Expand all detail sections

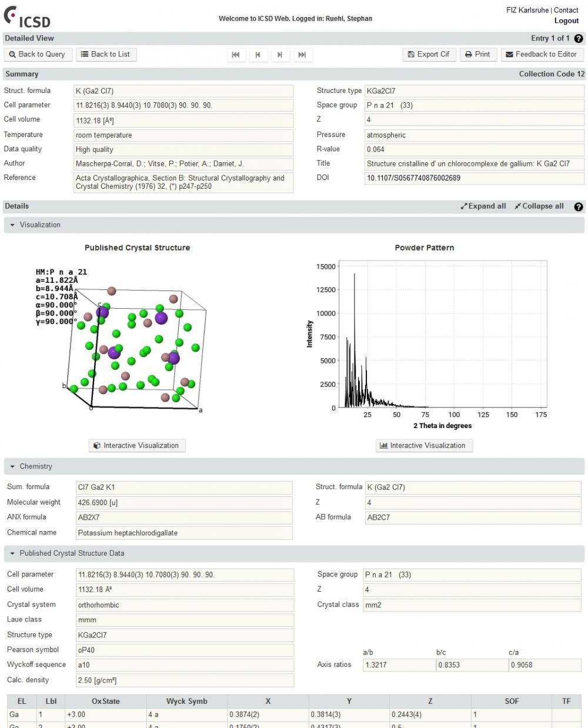[483, 206]
